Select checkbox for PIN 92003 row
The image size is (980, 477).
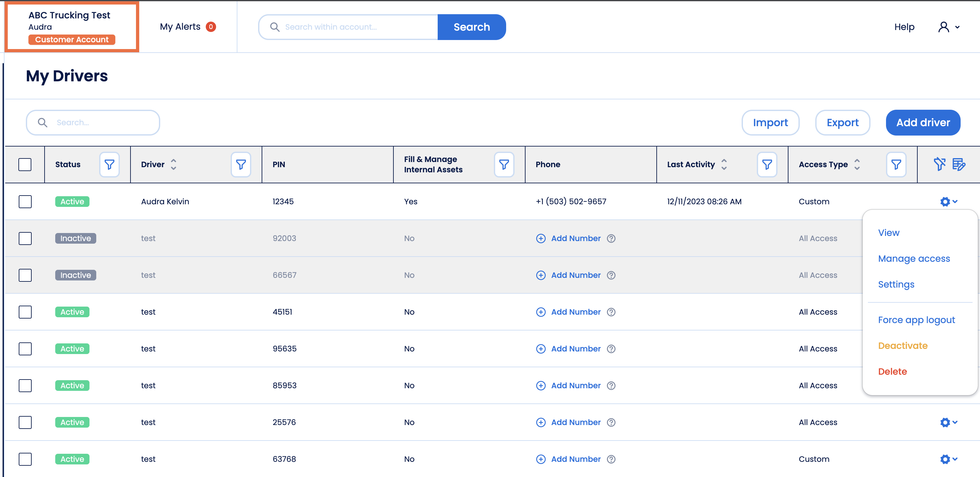click(25, 238)
